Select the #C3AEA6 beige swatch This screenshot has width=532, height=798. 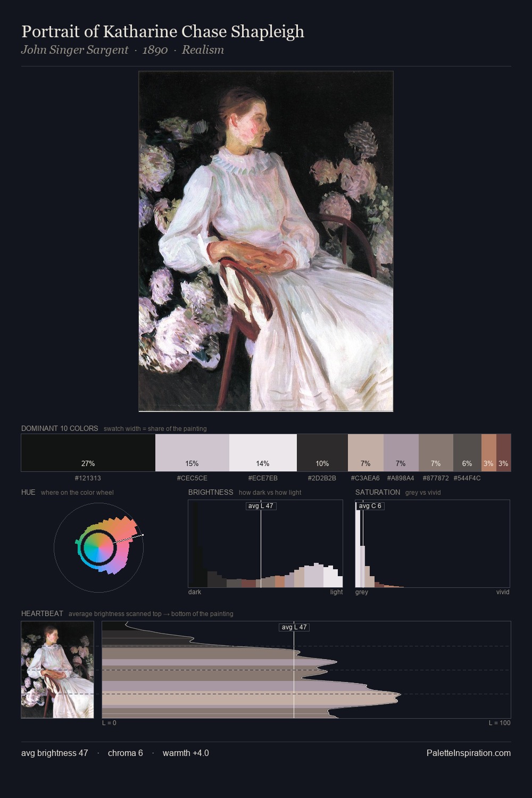click(x=365, y=453)
